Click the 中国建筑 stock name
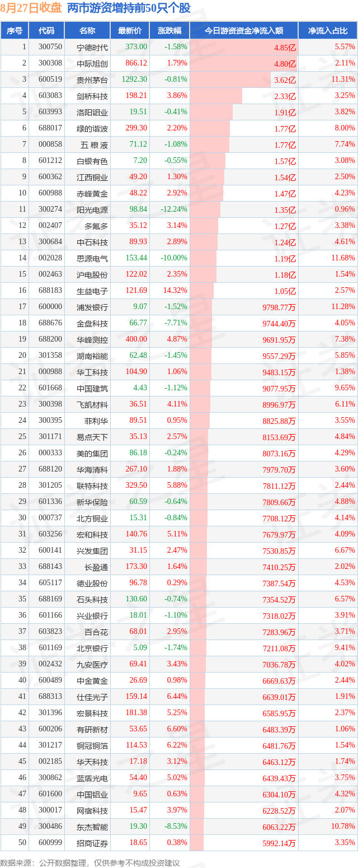 click(x=92, y=388)
